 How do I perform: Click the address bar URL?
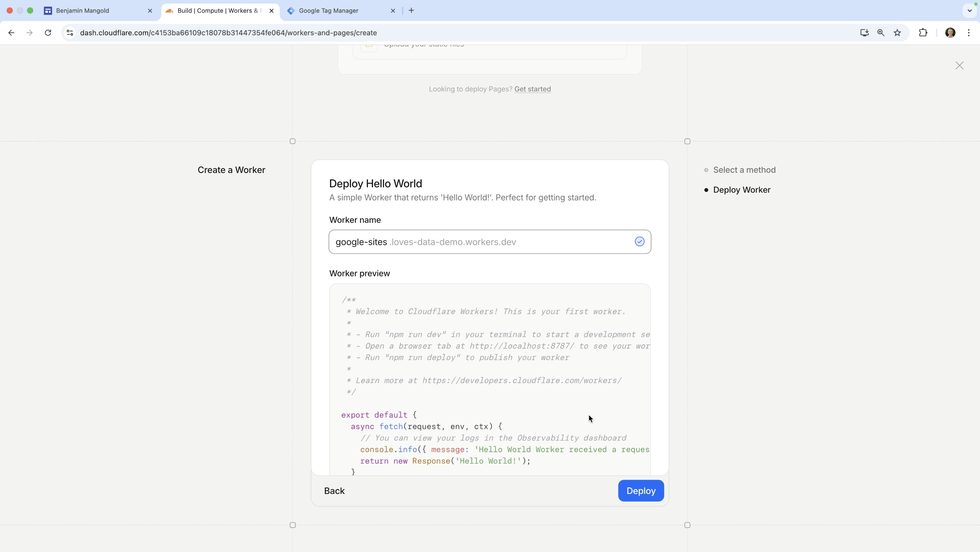[228, 33]
